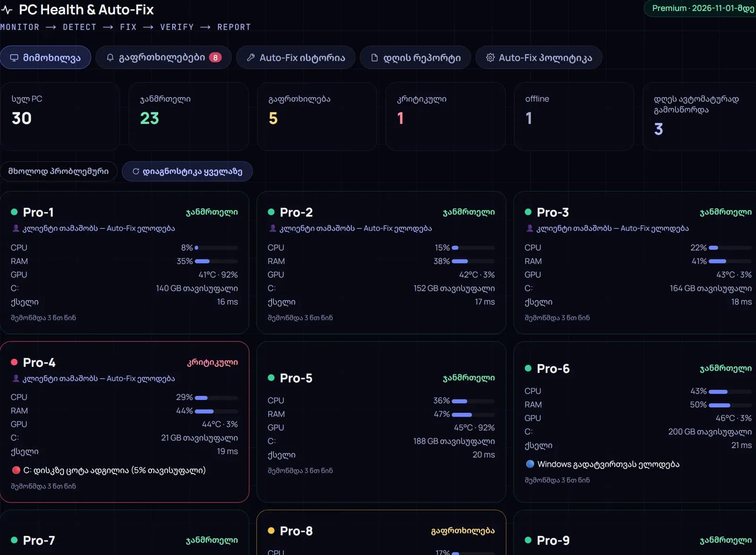Click the Pro-1 CPU usage bar
This screenshot has height=555, width=756.
(x=216, y=248)
